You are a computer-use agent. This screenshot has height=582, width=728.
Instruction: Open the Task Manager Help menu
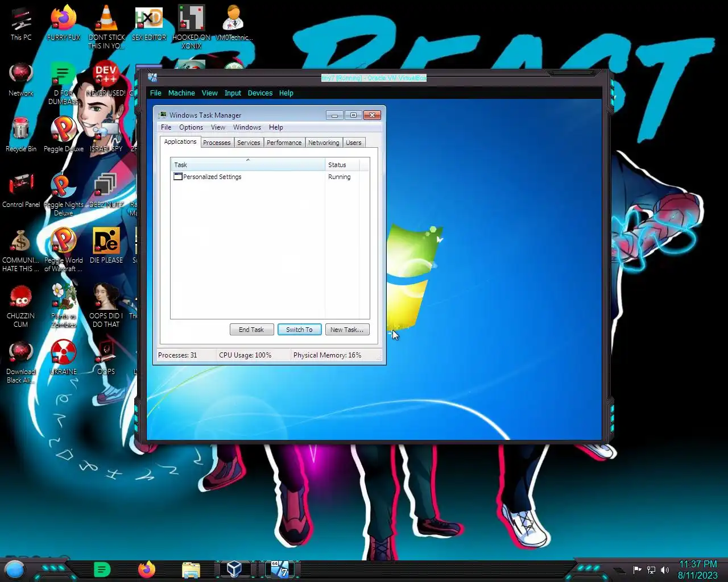(276, 127)
